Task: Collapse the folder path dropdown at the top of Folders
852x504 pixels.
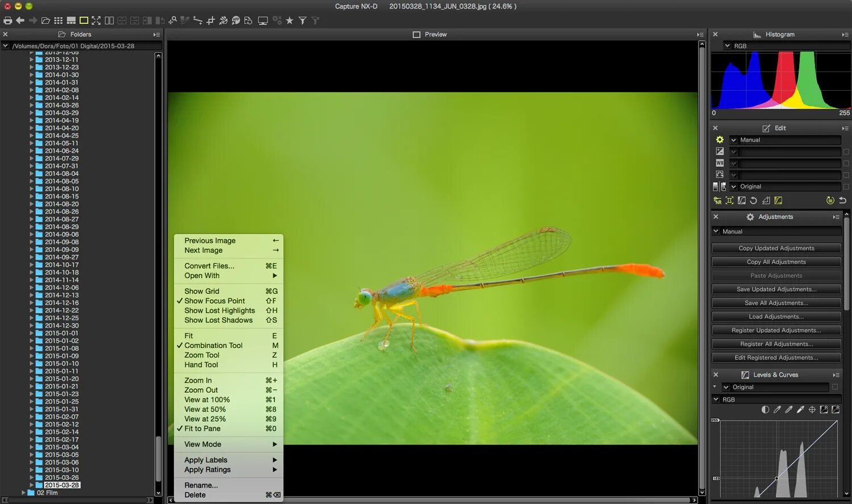Action: pyautogui.click(x=6, y=46)
